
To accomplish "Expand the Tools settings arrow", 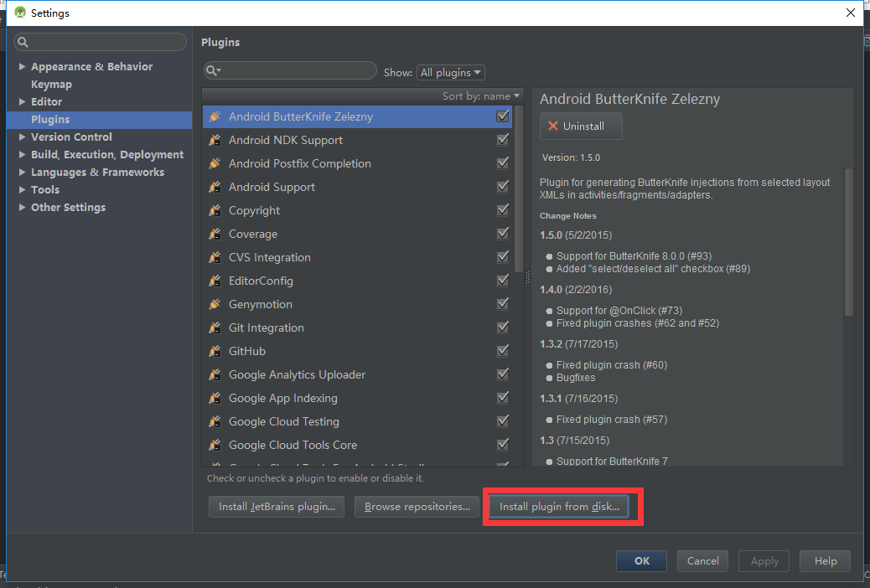I will (22, 189).
